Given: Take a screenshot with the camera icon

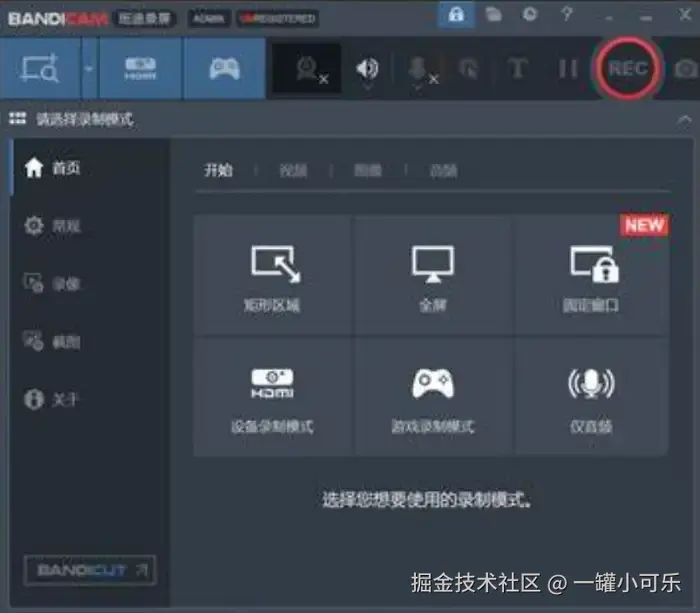Looking at the screenshot, I should 686,69.
